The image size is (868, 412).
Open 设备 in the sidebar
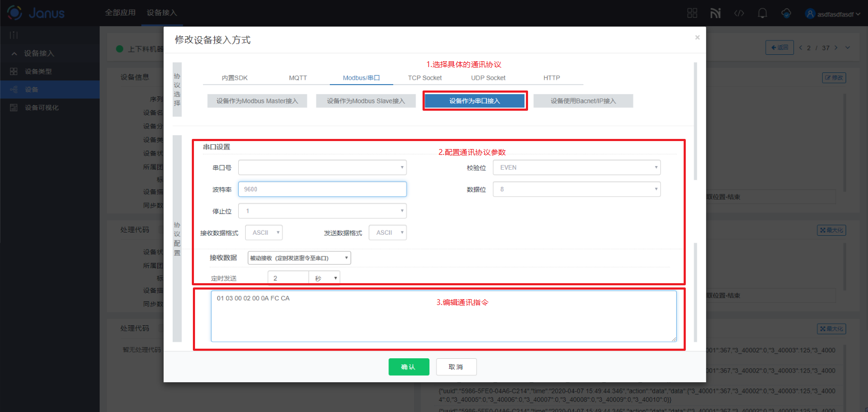[50, 89]
